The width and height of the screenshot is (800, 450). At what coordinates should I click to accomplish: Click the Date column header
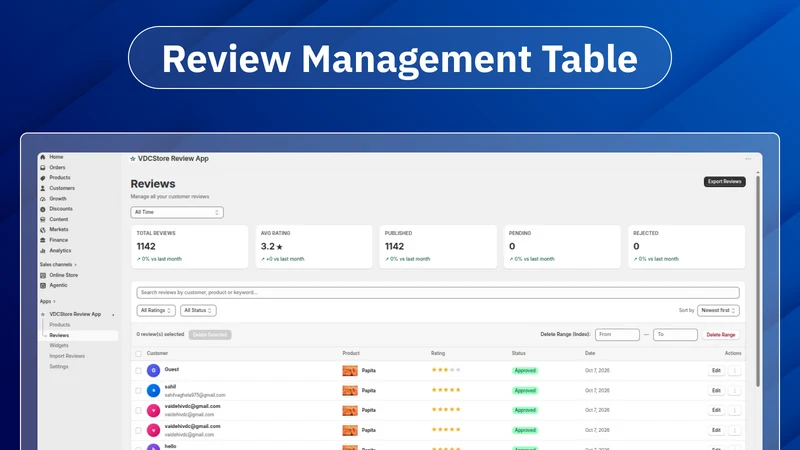pyautogui.click(x=590, y=354)
